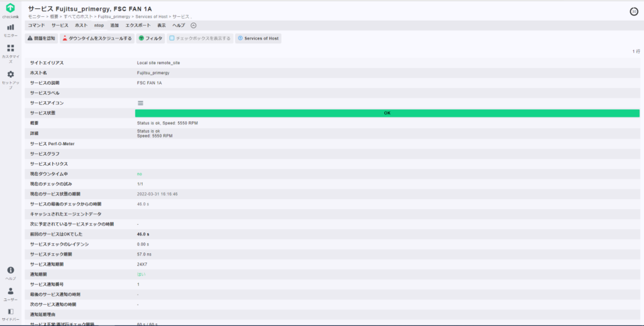Toggle チェックボックスを表示する button
Screen dimensions: 644x326
[x=200, y=38]
